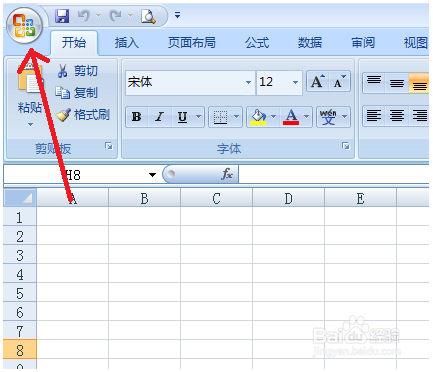The image size is (433, 372).
Task: Click the Copy (复制) icon
Action: [x=63, y=93]
